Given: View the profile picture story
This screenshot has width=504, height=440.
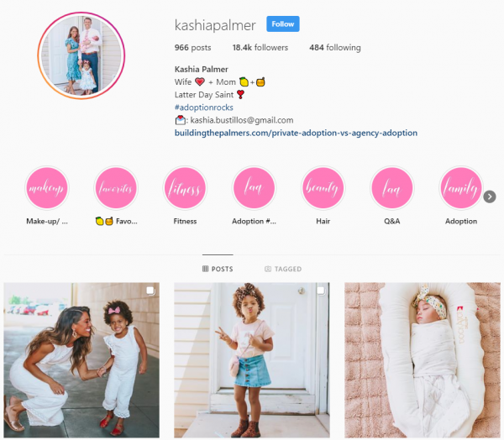Looking at the screenshot, I should [81, 55].
